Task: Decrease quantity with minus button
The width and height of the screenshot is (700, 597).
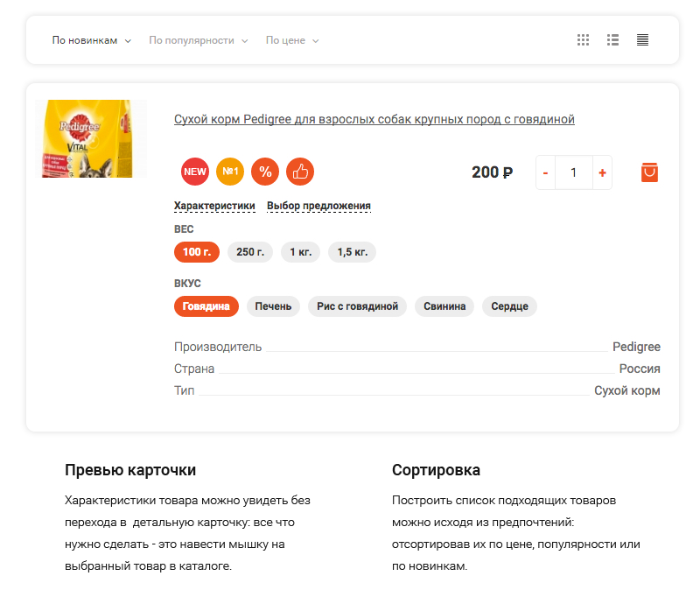Action: (x=545, y=172)
